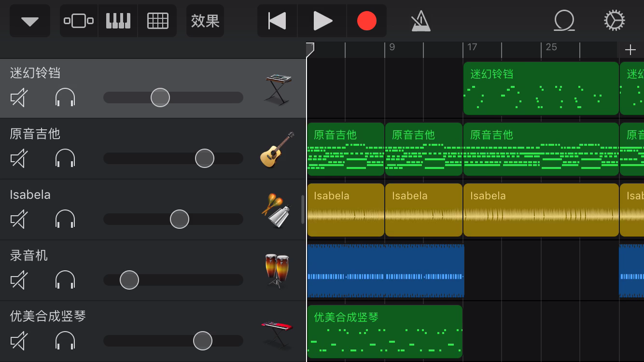The width and height of the screenshot is (644, 362).
Task: Start recording with red Record button
Action: click(x=367, y=21)
